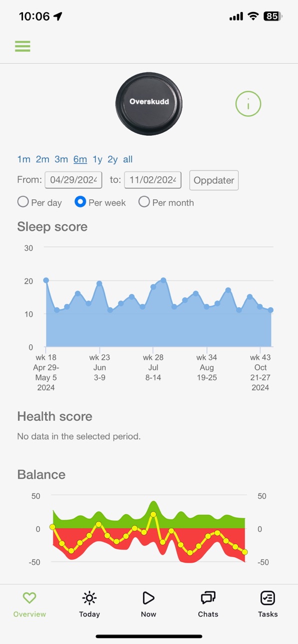The width and height of the screenshot is (298, 644).
Task: Open the From date picker field
Action: (73, 180)
